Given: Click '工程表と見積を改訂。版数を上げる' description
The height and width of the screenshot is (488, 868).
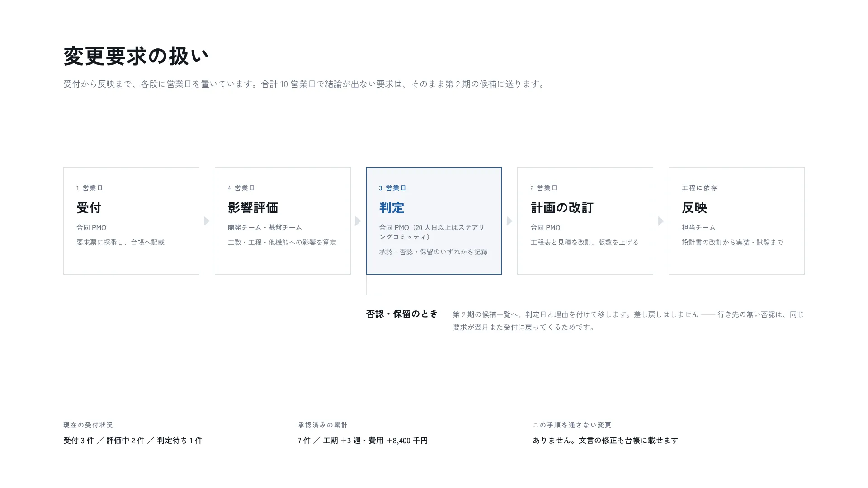Looking at the screenshot, I should pos(585,243).
